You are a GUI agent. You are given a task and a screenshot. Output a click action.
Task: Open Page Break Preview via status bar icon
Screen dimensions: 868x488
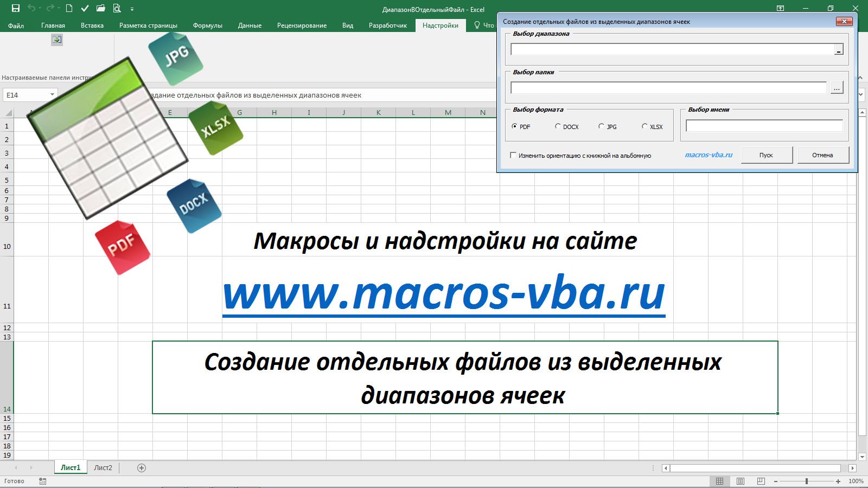761,481
